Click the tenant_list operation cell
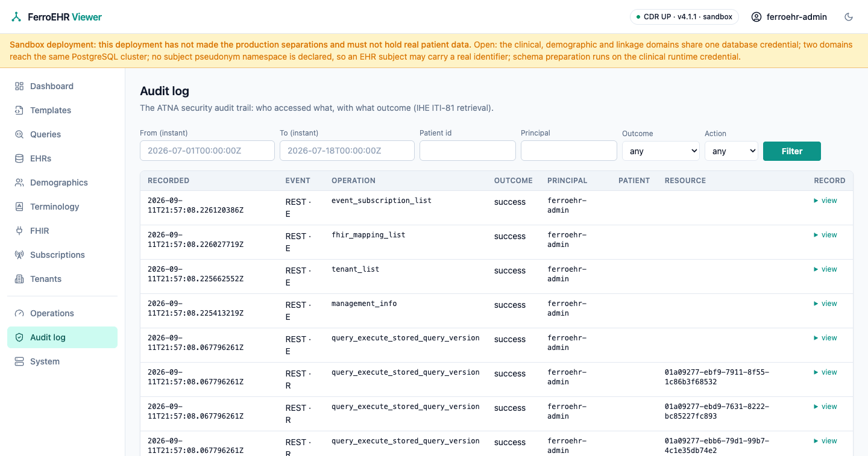The width and height of the screenshot is (868, 456). pos(356,269)
